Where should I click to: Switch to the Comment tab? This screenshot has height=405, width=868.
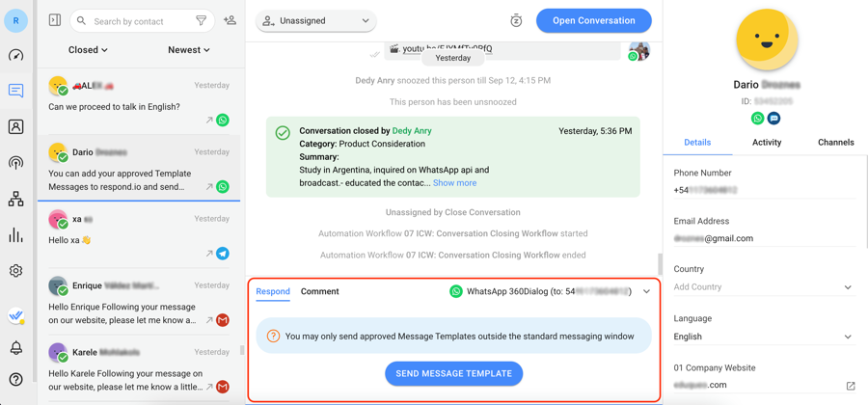click(319, 291)
